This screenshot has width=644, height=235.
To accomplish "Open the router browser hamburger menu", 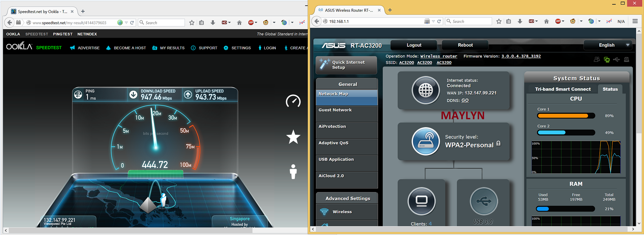I will 635,21.
